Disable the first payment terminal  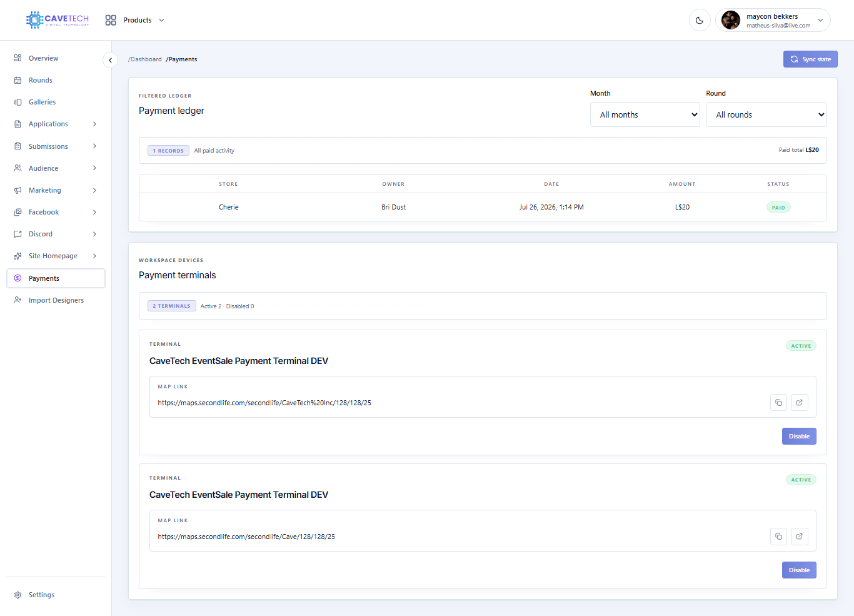point(799,437)
